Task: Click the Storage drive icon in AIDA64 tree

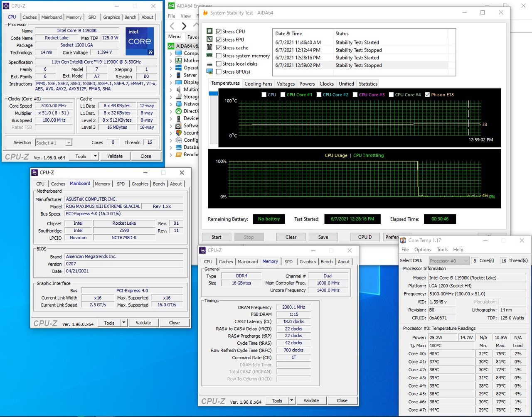Action: [x=179, y=97]
